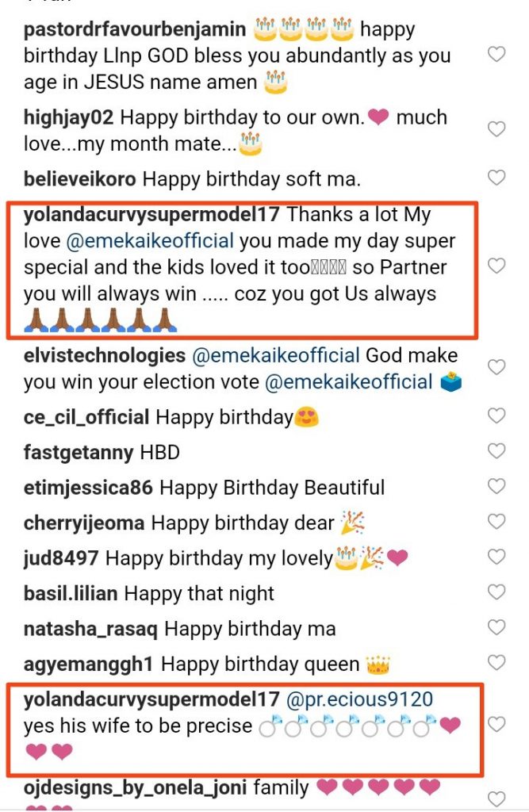529x812 pixels.
Task: Like yolandacurvysupermodel17's "Thanks a lot" comment
Action: click(496, 266)
